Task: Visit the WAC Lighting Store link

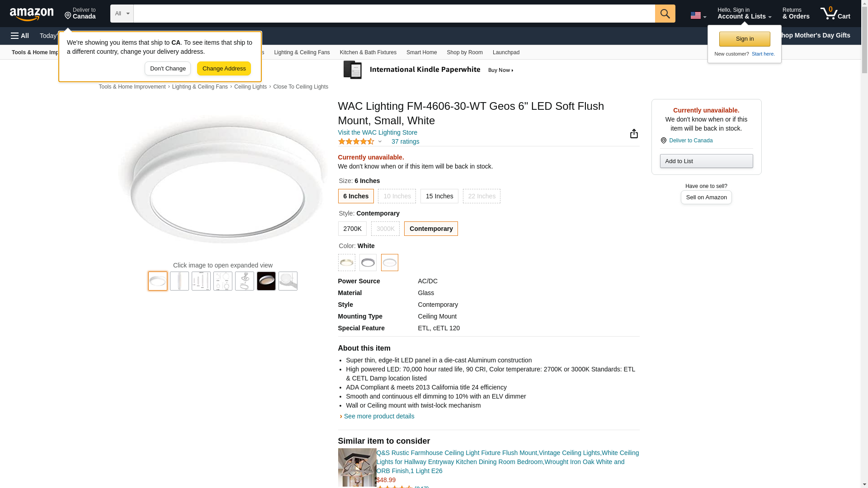Action: [x=377, y=132]
